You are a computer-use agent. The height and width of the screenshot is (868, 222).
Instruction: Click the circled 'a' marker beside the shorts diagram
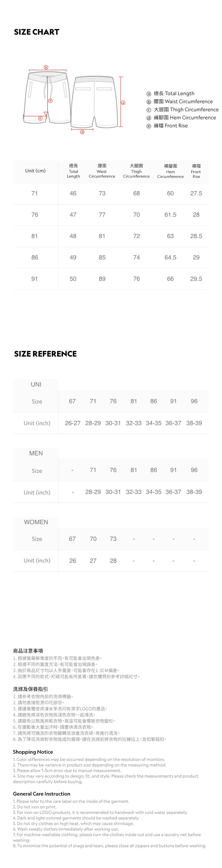(x=123, y=102)
